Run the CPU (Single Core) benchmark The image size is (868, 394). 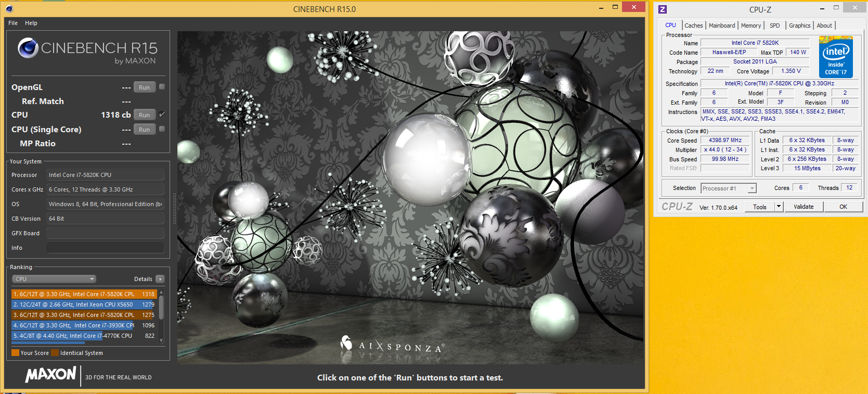145,130
